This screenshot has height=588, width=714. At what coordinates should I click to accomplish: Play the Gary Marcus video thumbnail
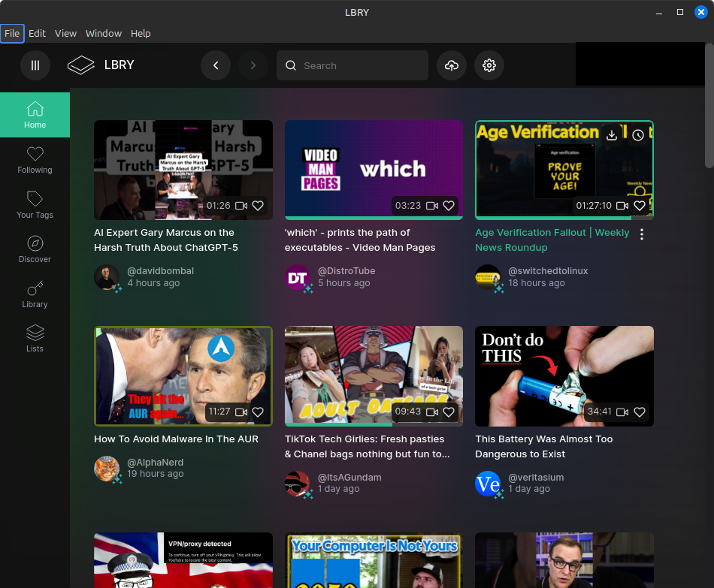tap(183, 170)
